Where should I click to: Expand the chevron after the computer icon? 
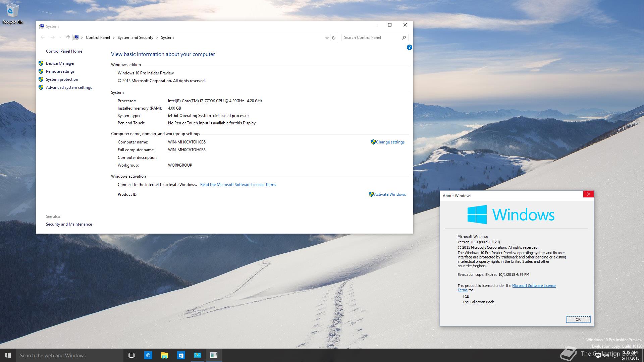[82, 38]
